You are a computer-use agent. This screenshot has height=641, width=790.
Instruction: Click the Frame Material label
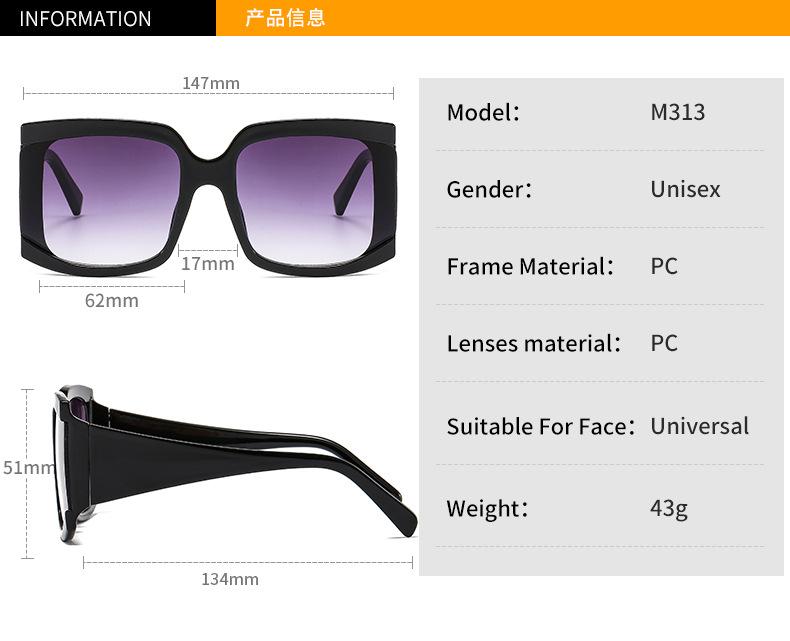click(530, 266)
